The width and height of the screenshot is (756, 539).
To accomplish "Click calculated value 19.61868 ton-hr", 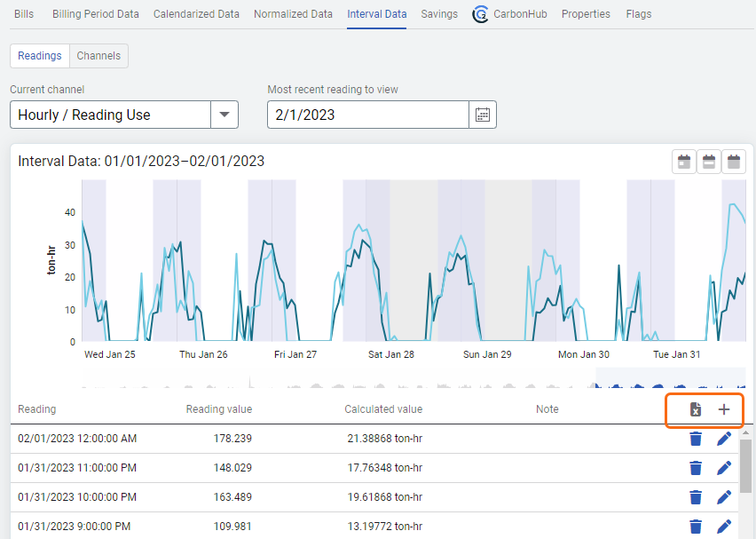I will (385, 497).
